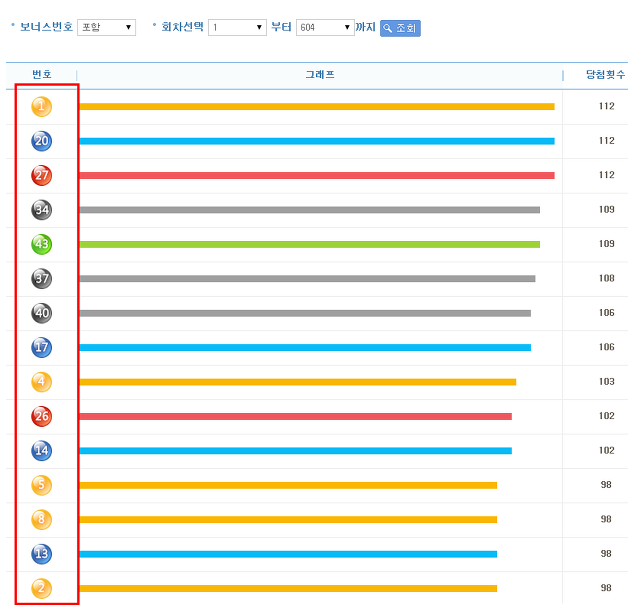
Task: Click the red graph bar for number 26
Action: coord(296,416)
